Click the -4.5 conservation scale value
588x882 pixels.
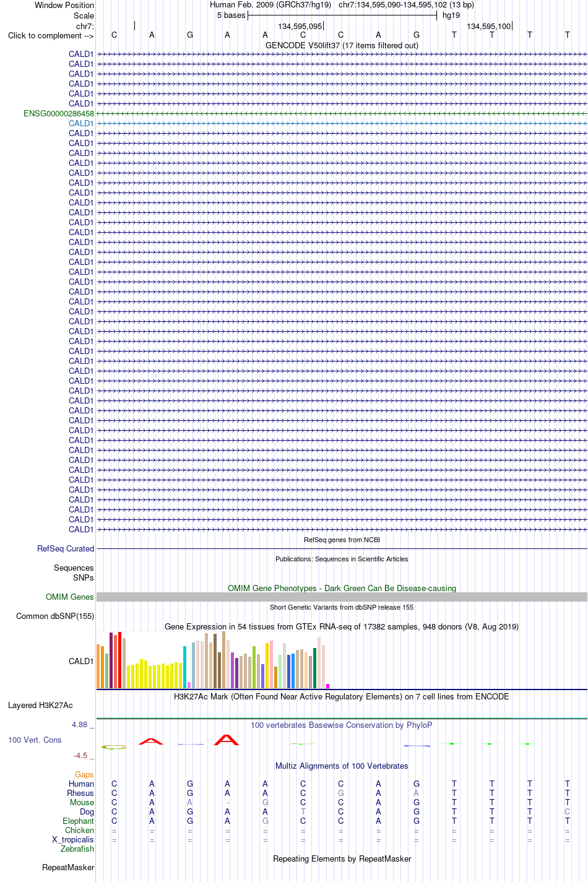80,755
